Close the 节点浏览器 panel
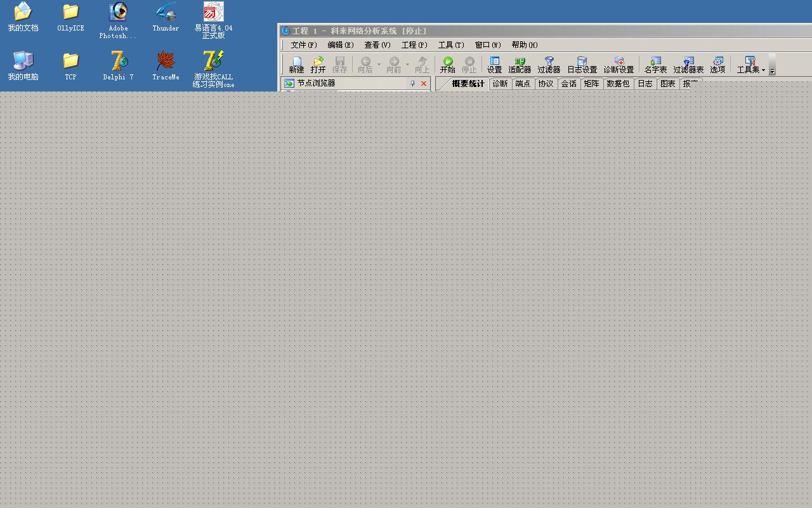Viewport: 812px width, 508px height. (x=424, y=84)
